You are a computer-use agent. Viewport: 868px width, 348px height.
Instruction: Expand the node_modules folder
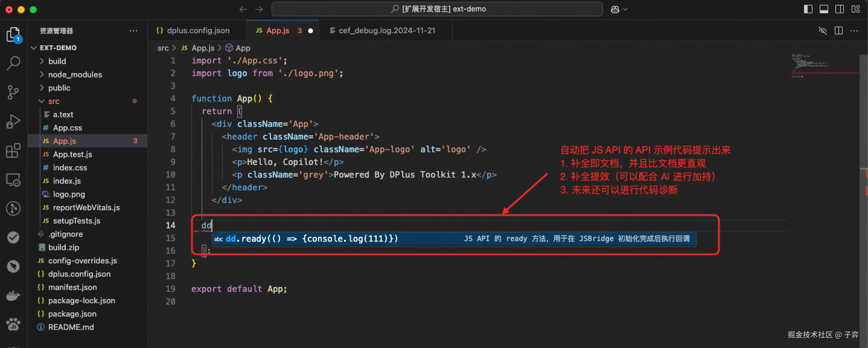pos(75,75)
